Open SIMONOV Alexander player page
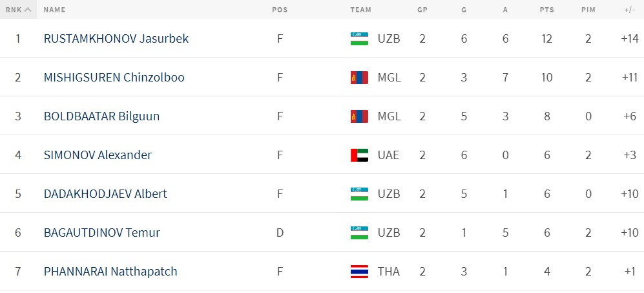644x293 pixels. pos(98,155)
